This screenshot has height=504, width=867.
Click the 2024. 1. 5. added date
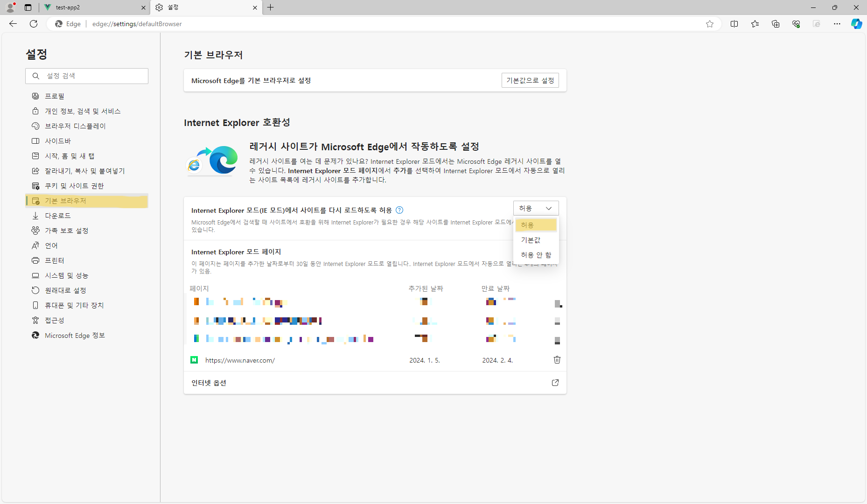[x=425, y=360]
